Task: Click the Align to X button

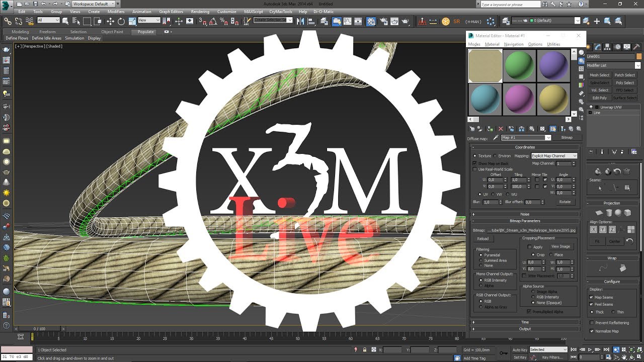Action: point(593,229)
